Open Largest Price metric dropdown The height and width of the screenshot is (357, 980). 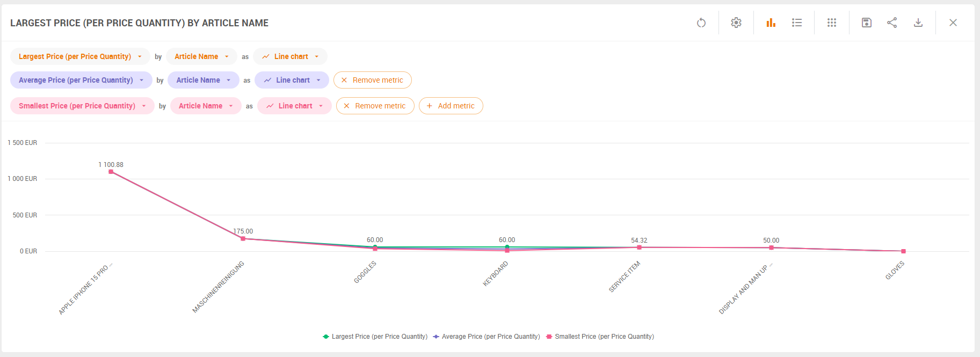click(80, 56)
